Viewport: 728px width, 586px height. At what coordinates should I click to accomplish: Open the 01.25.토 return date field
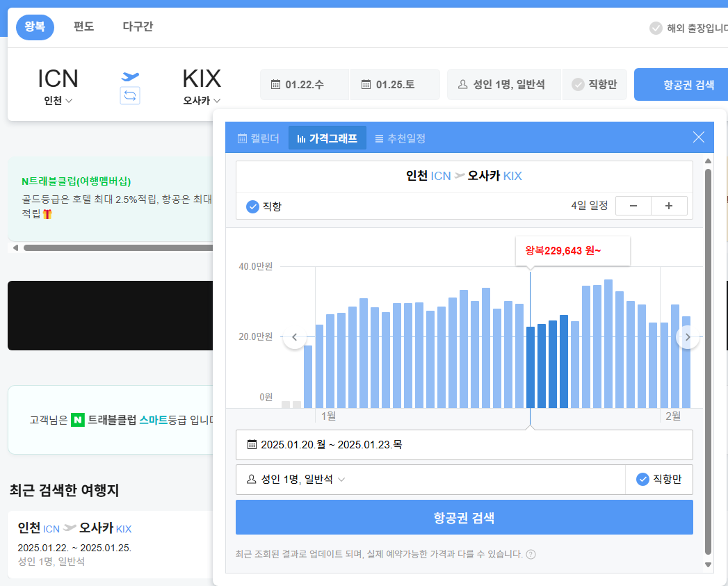(395, 85)
